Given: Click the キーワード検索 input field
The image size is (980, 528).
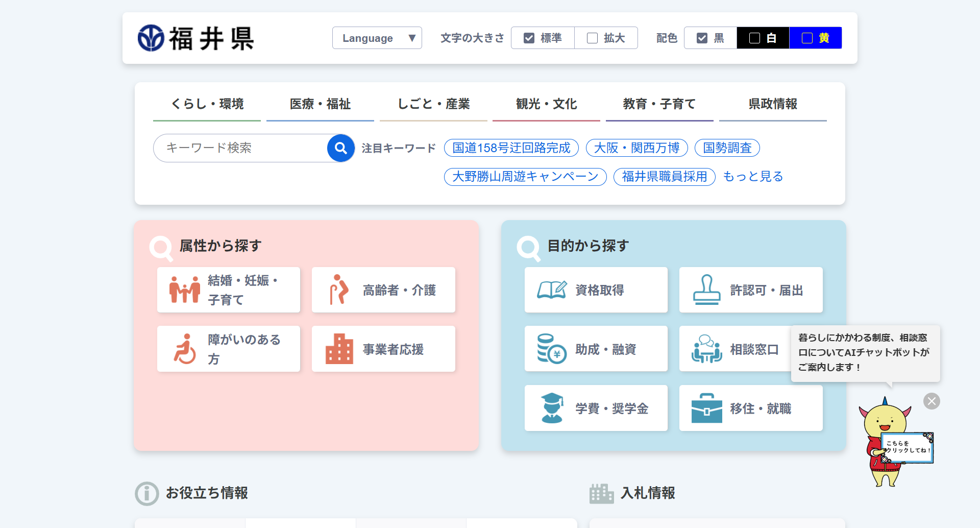Looking at the screenshot, I should [240, 148].
